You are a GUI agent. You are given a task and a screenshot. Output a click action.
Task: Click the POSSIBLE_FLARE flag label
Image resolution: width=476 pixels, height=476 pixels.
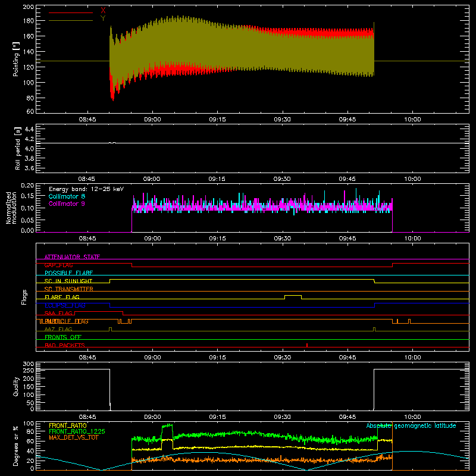(x=68, y=273)
